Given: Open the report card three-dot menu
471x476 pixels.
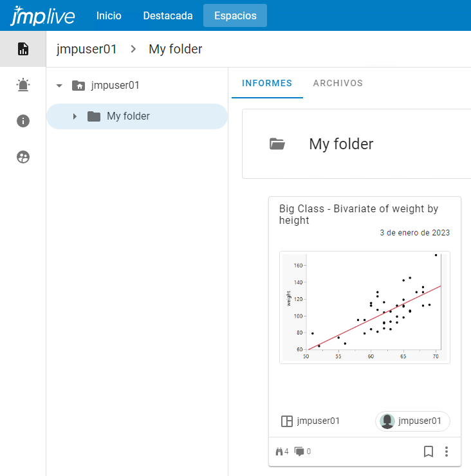Looking at the screenshot, I should coord(447,452).
